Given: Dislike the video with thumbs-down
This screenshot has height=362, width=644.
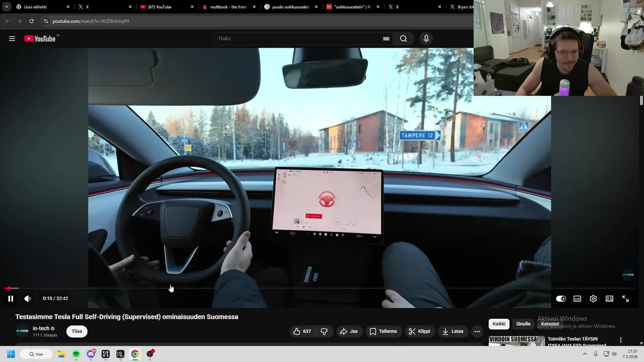Looking at the screenshot, I should (324, 331).
